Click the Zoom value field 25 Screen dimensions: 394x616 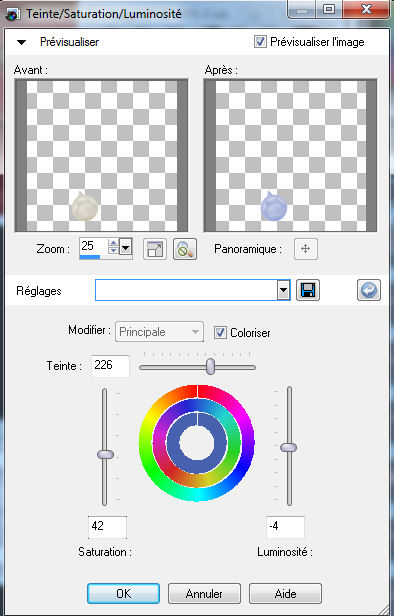(93, 248)
